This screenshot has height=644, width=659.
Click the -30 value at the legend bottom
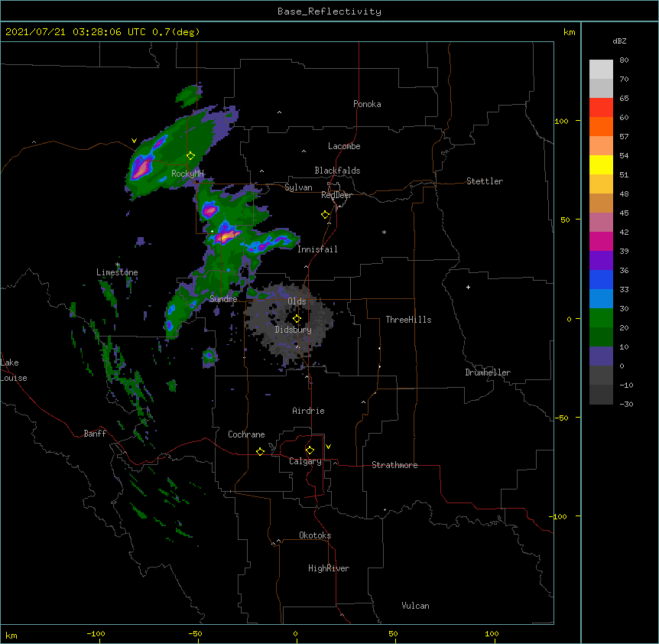[626, 404]
